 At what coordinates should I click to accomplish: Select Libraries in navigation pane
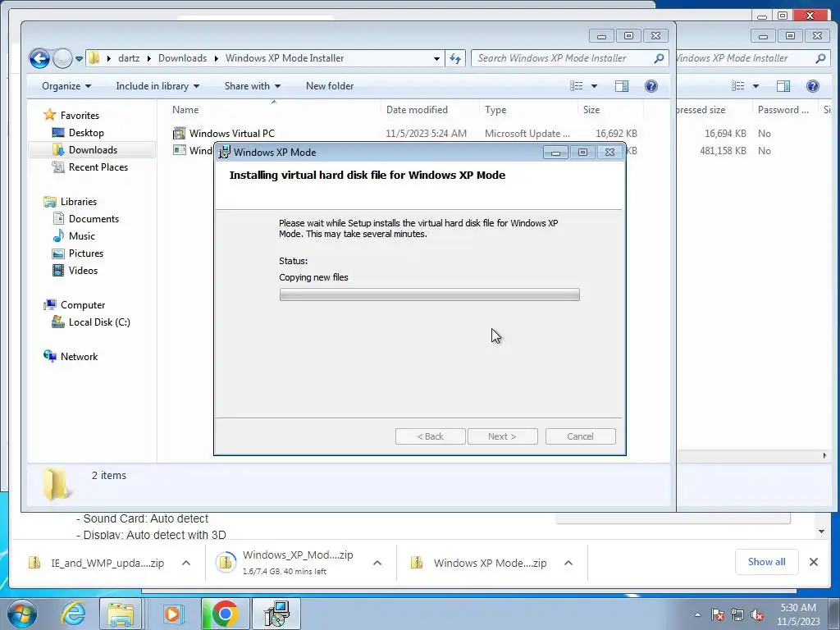pyautogui.click(x=78, y=202)
